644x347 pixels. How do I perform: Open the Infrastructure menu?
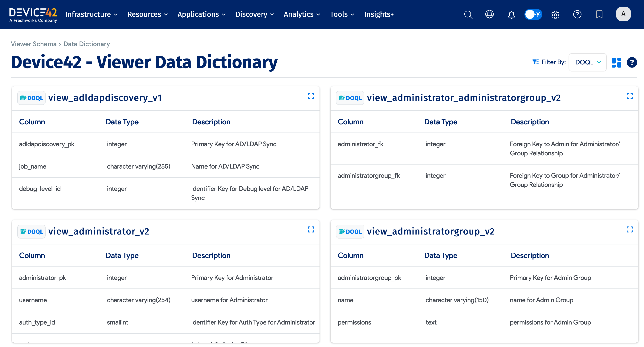pos(92,14)
